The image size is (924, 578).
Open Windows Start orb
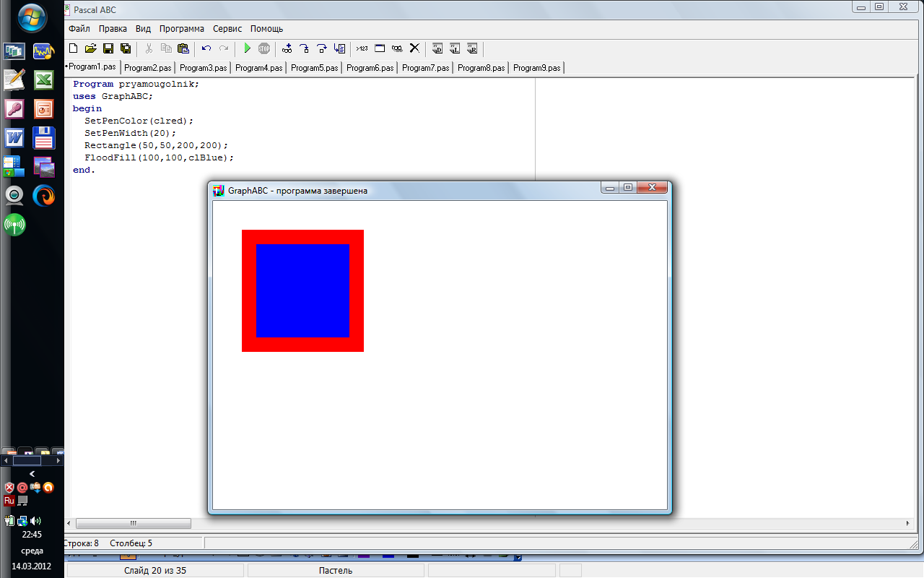click(x=32, y=17)
